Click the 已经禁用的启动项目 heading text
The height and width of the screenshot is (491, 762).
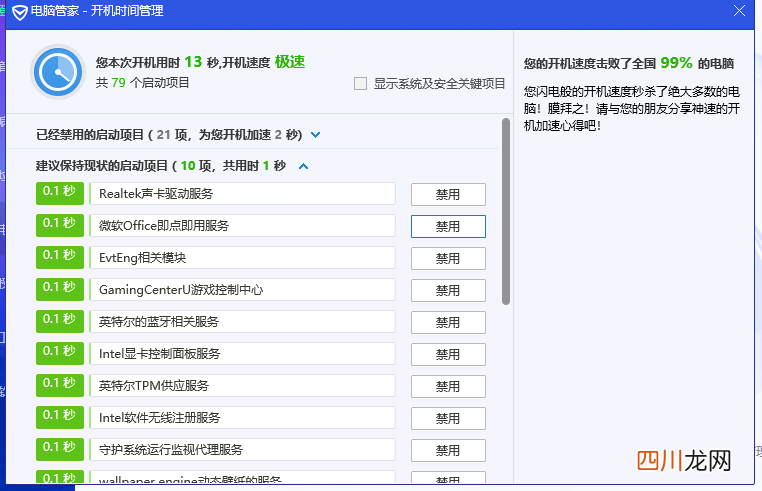click(169, 135)
